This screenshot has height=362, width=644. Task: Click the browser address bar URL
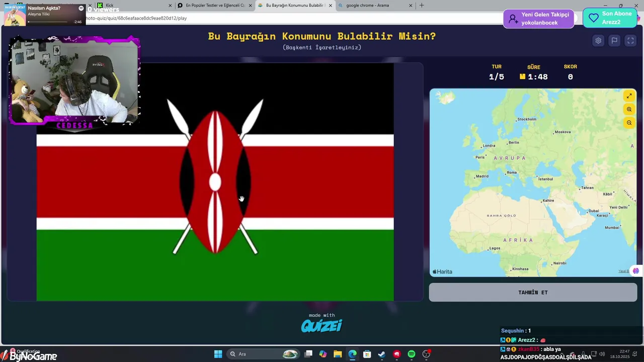137,18
